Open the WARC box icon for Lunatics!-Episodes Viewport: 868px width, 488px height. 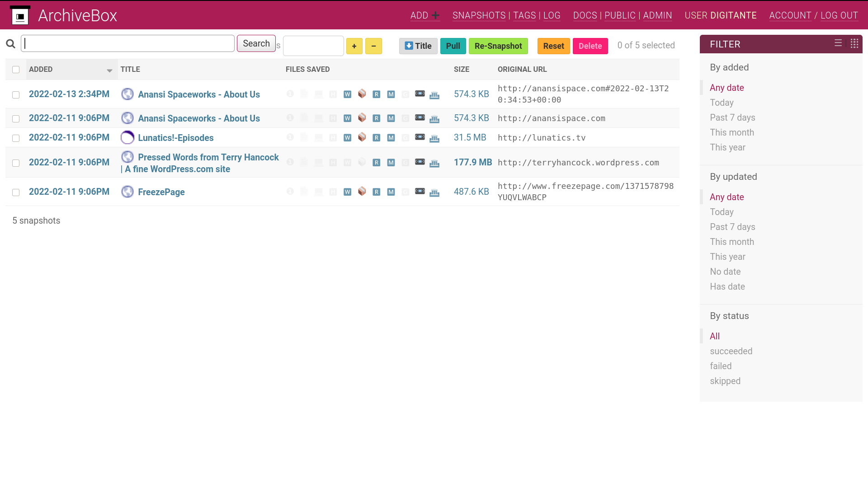click(x=362, y=137)
